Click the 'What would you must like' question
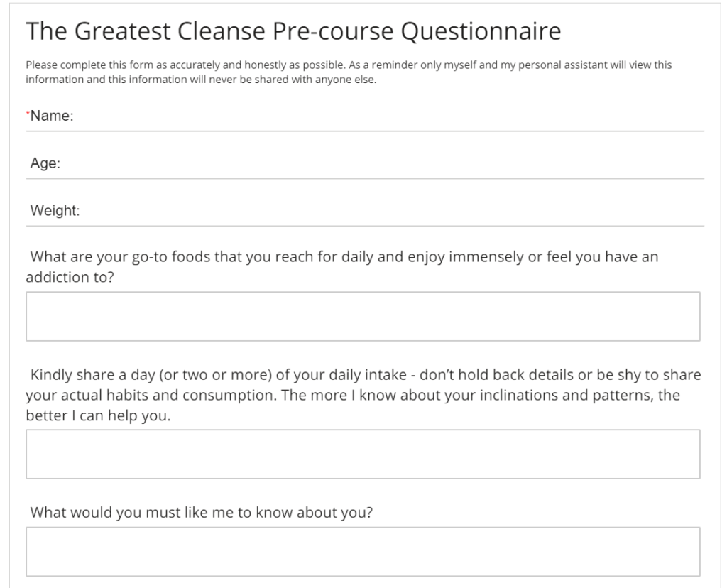This screenshot has width=727, height=588. tap(202, 513)
